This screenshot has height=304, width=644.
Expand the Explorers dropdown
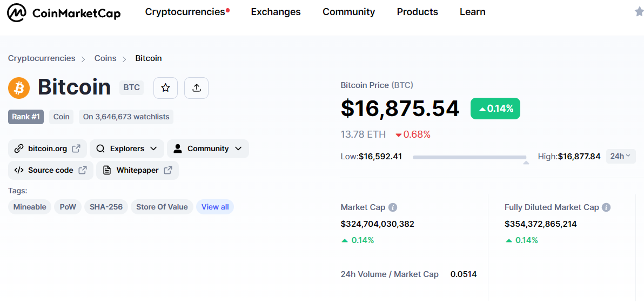point(127,148)
